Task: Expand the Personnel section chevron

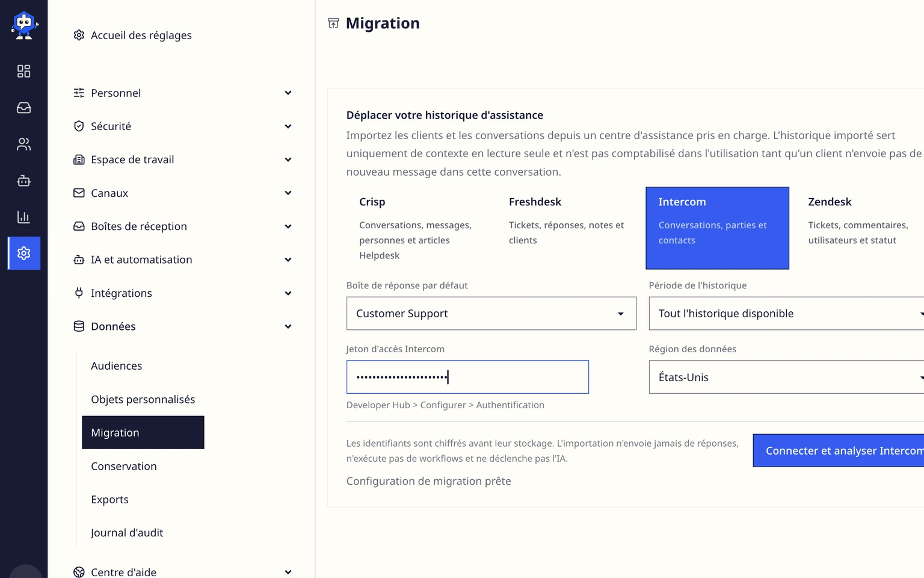Action: (x=288, y=93)
